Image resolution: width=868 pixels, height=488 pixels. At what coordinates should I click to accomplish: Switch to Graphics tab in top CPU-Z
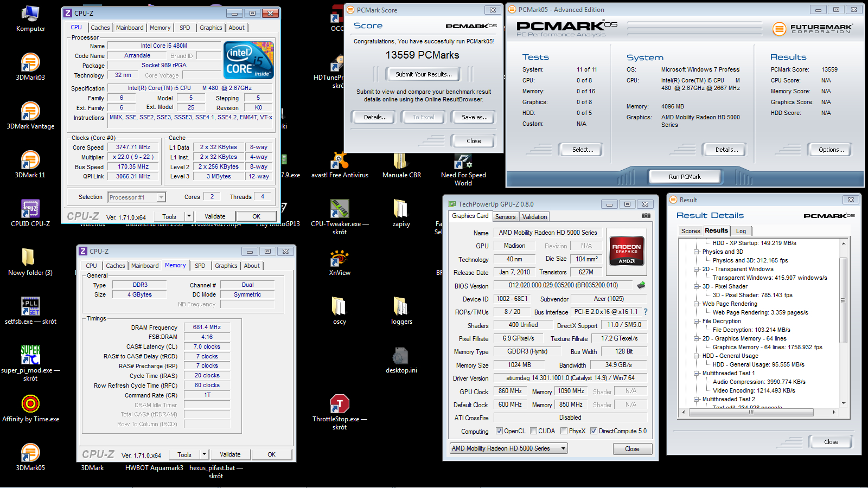point(211,28)
